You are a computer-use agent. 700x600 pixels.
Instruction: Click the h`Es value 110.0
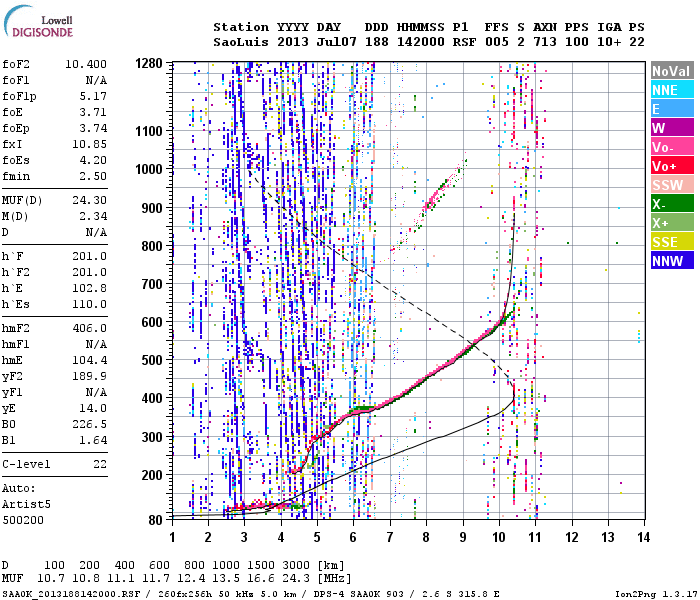tap(90, 304)
